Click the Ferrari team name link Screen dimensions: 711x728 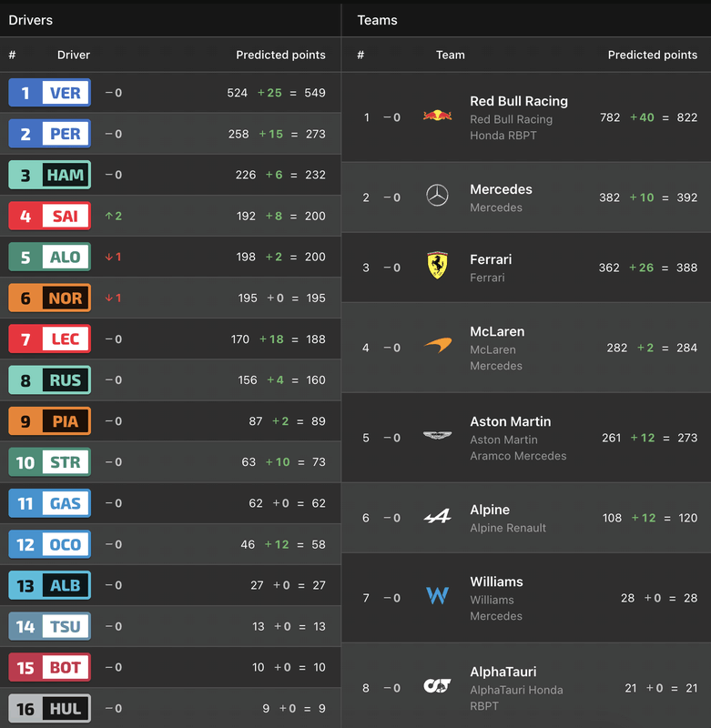pyautogui.click(x=491, y=259)
